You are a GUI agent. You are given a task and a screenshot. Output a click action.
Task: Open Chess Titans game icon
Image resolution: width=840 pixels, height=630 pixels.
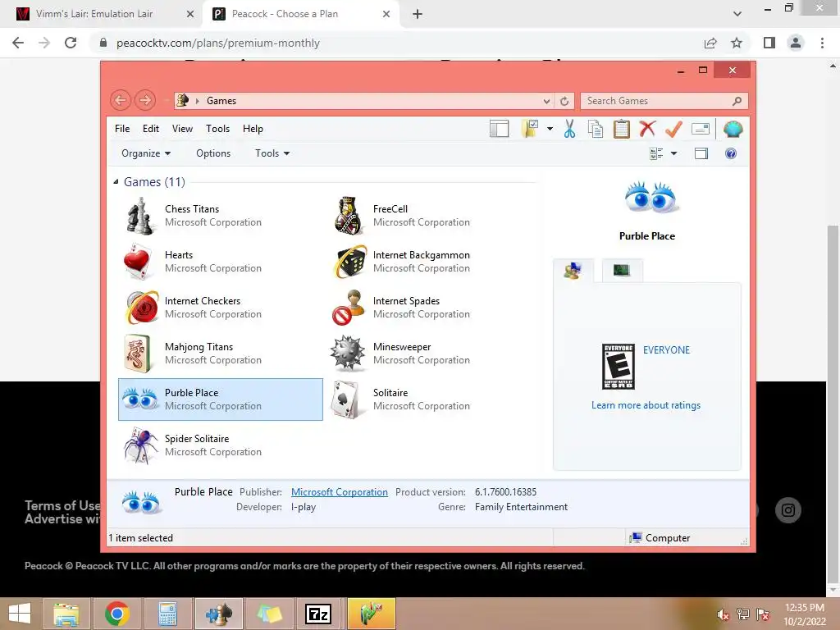tap(140, 216)
